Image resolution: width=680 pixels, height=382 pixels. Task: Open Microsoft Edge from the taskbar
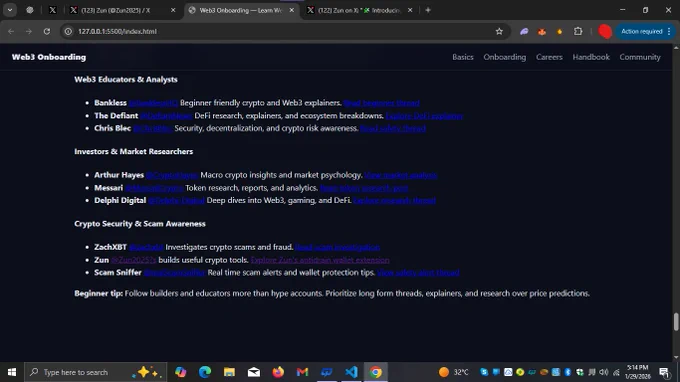click(205, 372)
